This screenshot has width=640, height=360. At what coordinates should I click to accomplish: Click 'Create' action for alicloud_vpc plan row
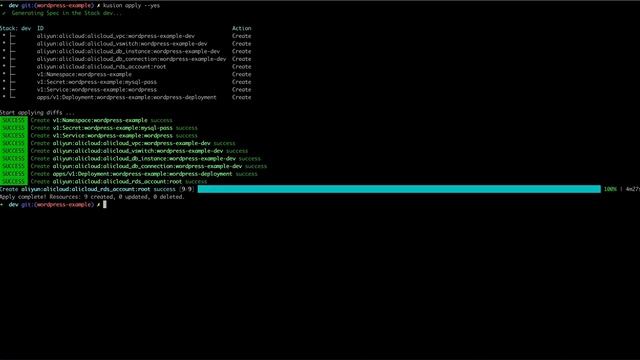(242, 36)
